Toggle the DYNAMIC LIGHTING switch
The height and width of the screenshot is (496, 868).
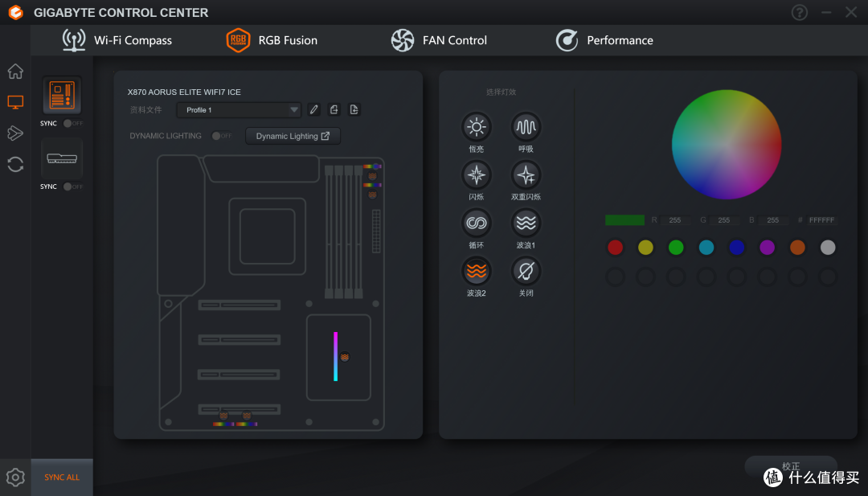click(222, 136)
